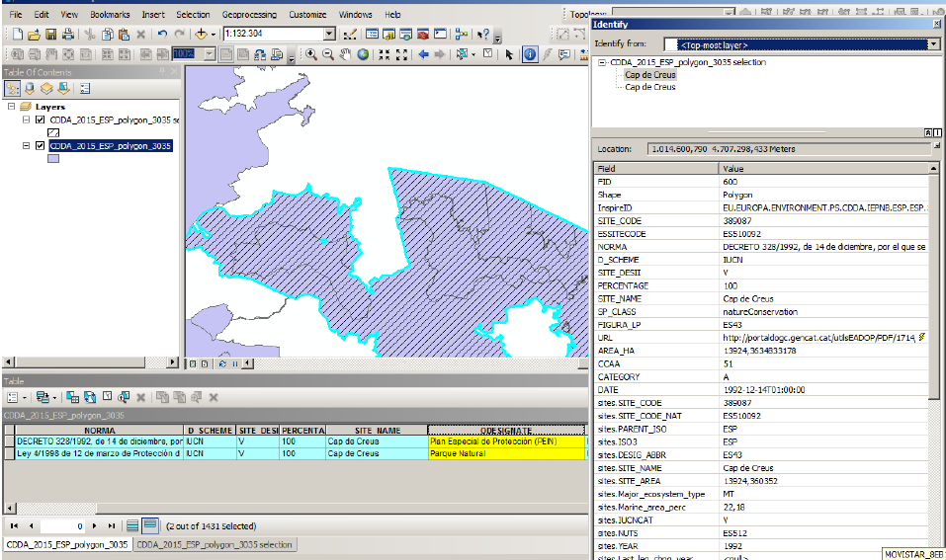Collapse the Layers group in Table Of Contents
Image resolution: width=946 pixels, height=560 pixels.
tap(11, 107)
